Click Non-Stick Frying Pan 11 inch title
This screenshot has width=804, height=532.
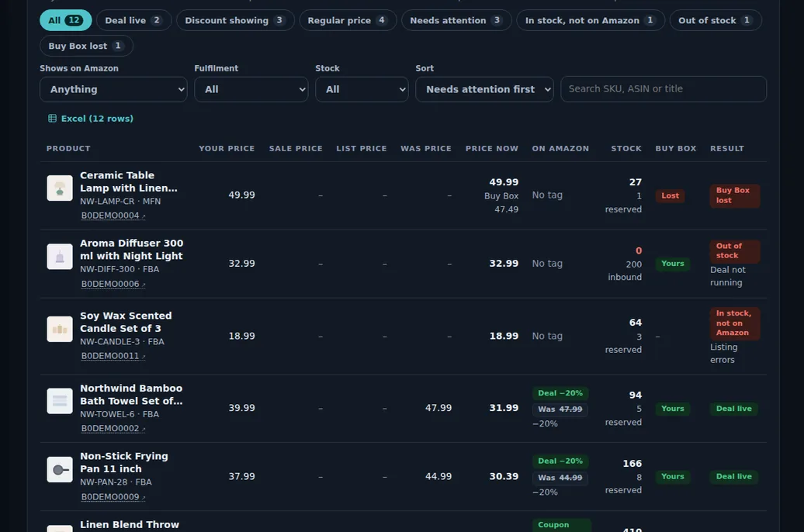point(124,462)
